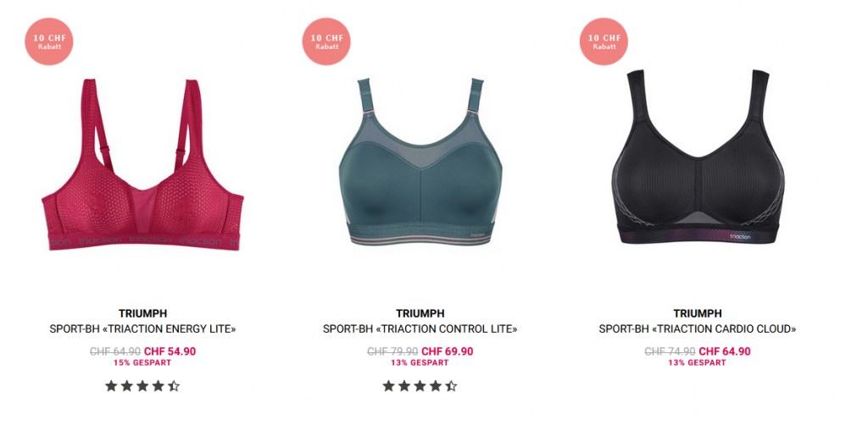Open Sport-BH «Triaction Energy Lite» product link
The width and height of the screenshot is (868, 431).
tap(142, 329)
